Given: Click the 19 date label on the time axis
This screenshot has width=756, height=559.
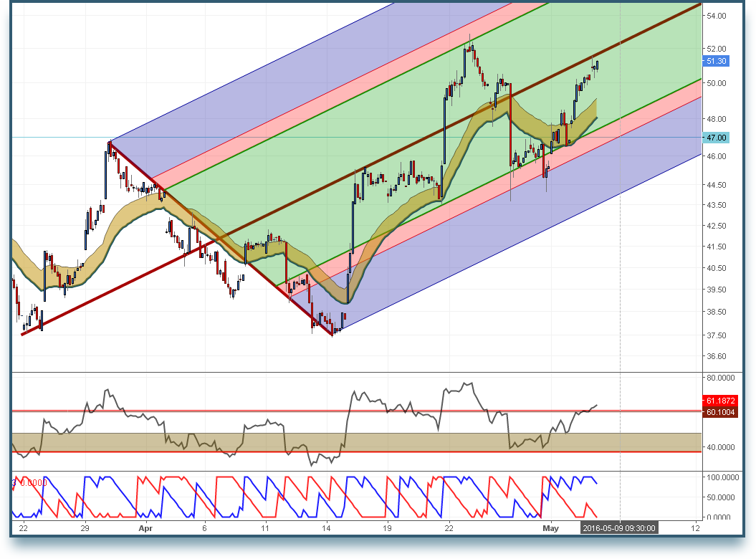Looking at the screenshot, I should (387, 528).
